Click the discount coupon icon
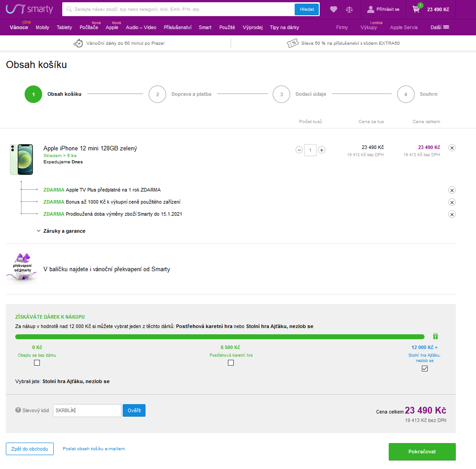The width and height of the screenshot is (476, 469). tap(293, 43)
